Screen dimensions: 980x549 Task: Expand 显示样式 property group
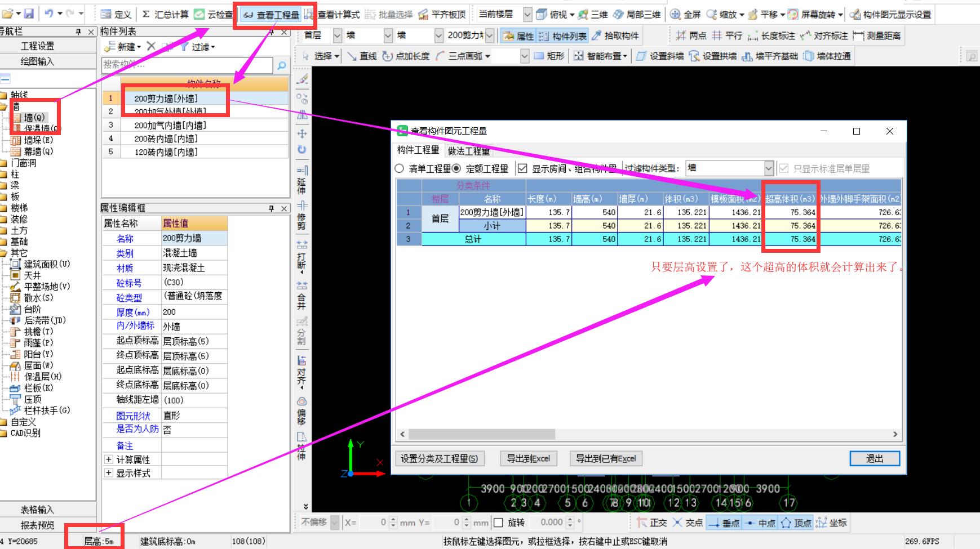point(109,473)
